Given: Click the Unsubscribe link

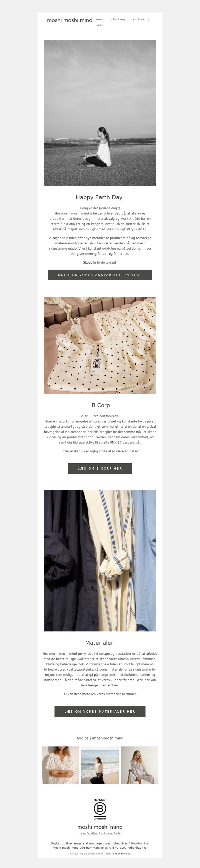Looking at the screenshot, I should tap(139, 843).
